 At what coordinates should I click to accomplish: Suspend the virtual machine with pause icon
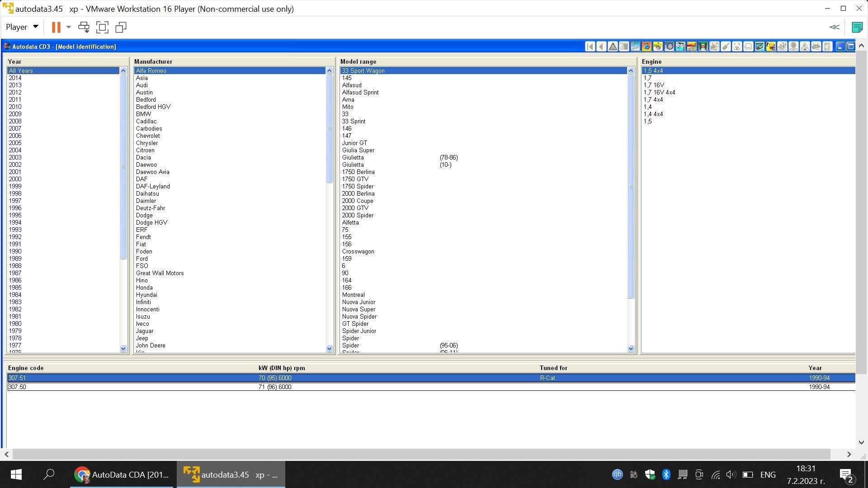pyautogui.click(x=56, y=27)
